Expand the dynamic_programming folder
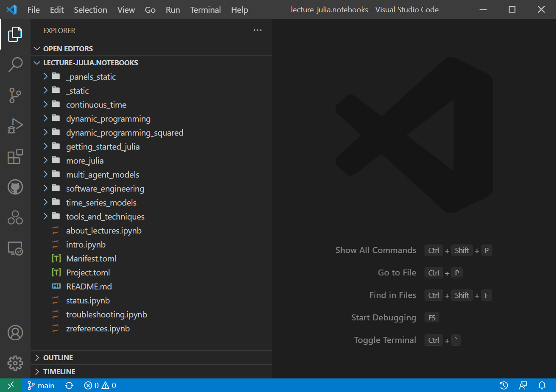 coord(108,119)
